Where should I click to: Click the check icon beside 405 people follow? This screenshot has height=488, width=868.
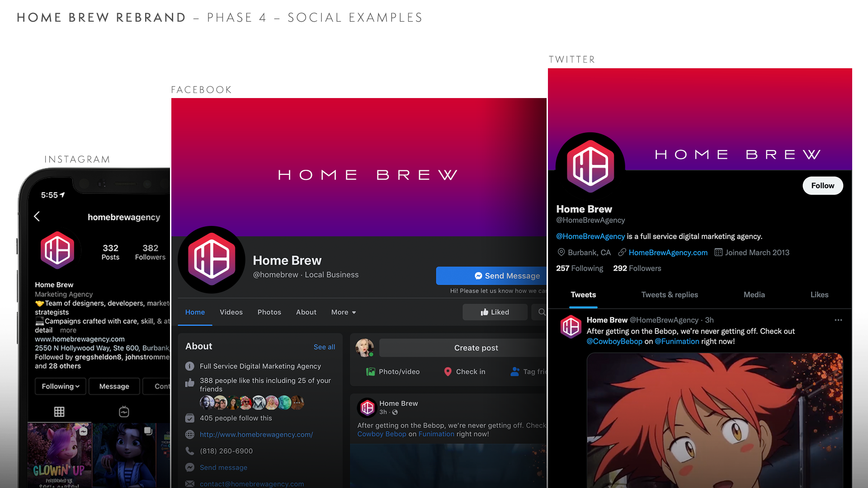[x=190, y=418]
